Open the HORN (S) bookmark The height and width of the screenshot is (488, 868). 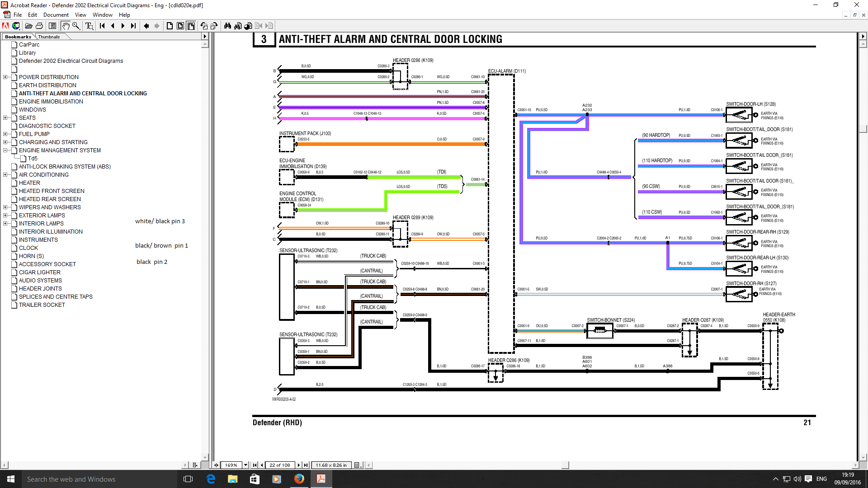point(31,256)
